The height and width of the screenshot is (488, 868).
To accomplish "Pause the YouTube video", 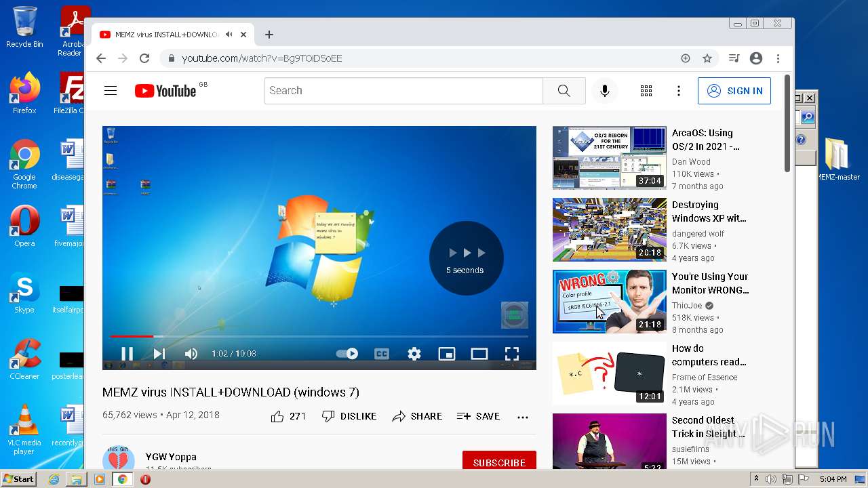I will coord(127,353).
